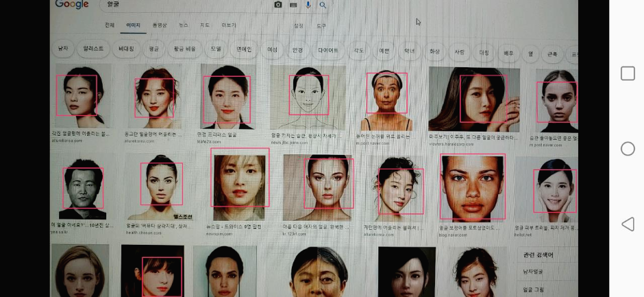Screen dimensions: 644x297
Task: Select the 연예인 filter chip
Action: click(x=244, y=50)
